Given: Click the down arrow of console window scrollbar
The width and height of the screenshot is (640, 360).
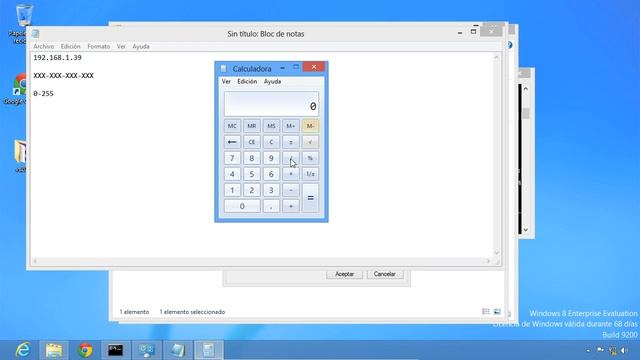Looking at the screenshot, I should (x=526, y=230).
